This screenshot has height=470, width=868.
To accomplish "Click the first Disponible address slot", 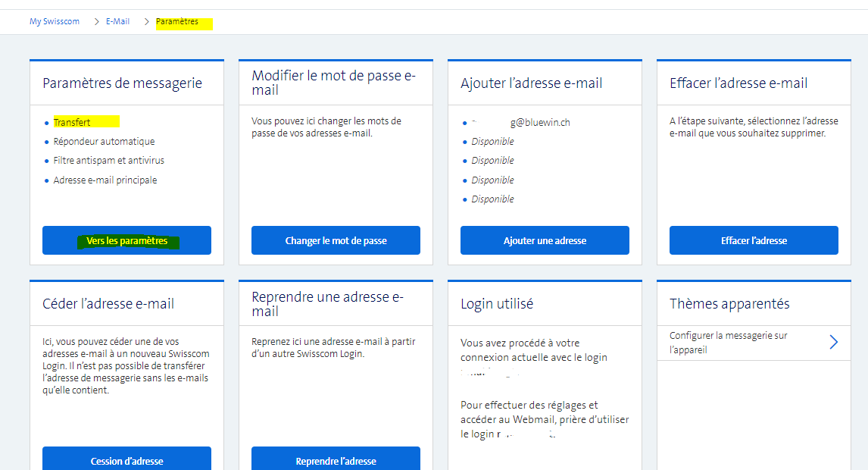I will (492, 142).
